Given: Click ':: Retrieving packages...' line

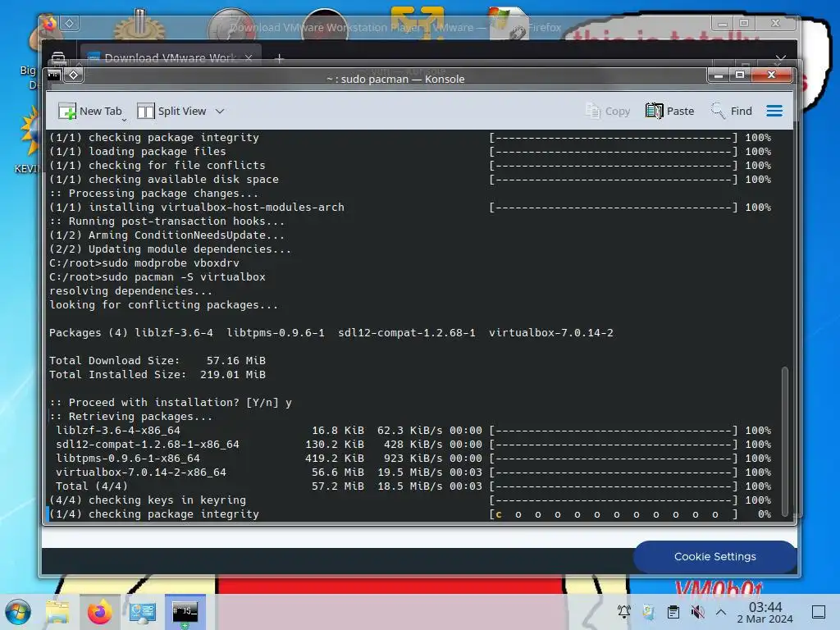Looking at the screenshot, I should click(130, 416).
